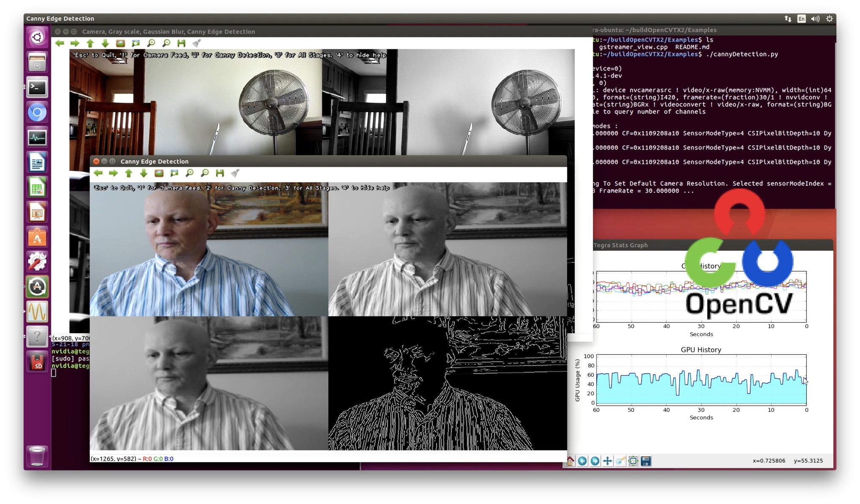Image resolution: width=860 pixels, height=504 pixels.
Task: Pan down in front Canny Edge Detection window
Action: point(144,173)
